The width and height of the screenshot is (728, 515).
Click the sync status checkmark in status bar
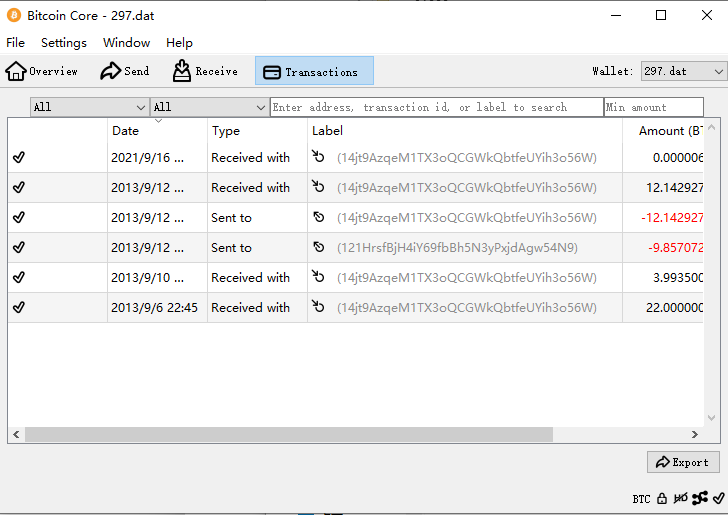(718, 498)
